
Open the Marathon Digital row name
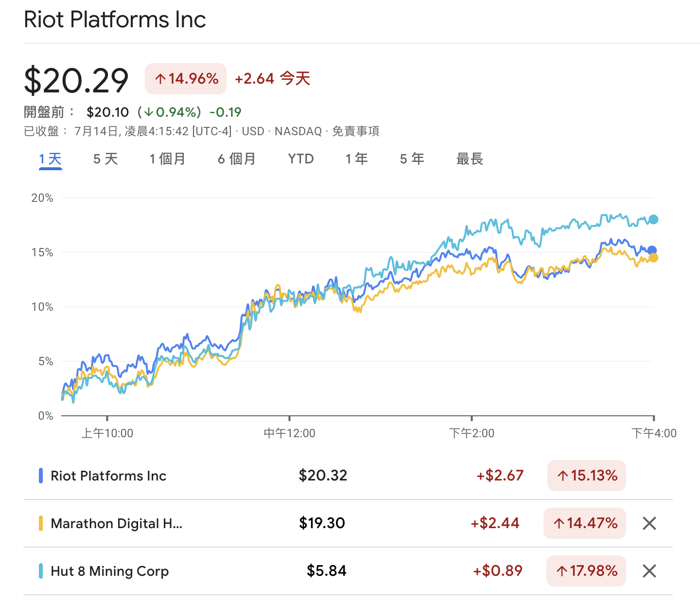pos(116,523)
